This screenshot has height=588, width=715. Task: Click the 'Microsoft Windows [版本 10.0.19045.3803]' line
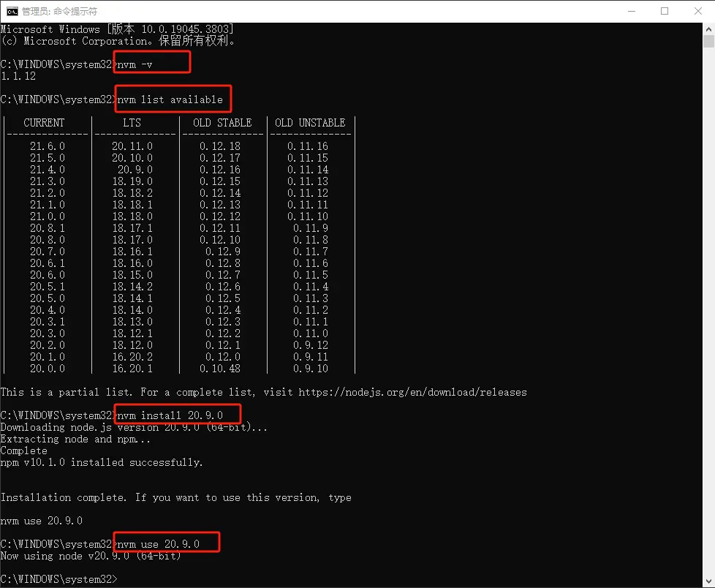tap(117, 29)
